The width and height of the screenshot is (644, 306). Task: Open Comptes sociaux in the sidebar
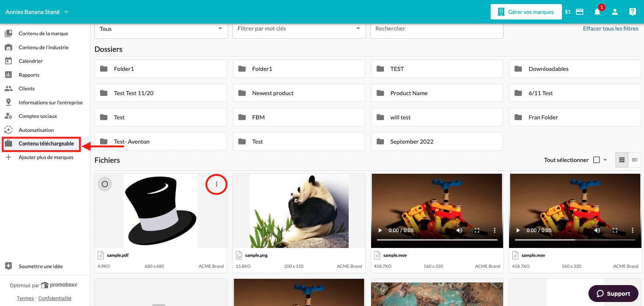pos(38,116)
